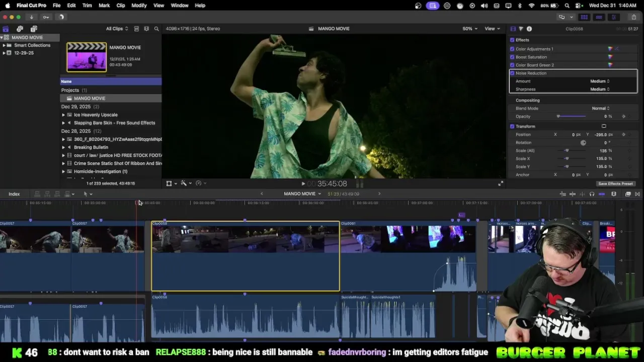Open the Noise Reduction Sharpness pop-up
This screenshot has width=644, height=362.
coord(600,89)
